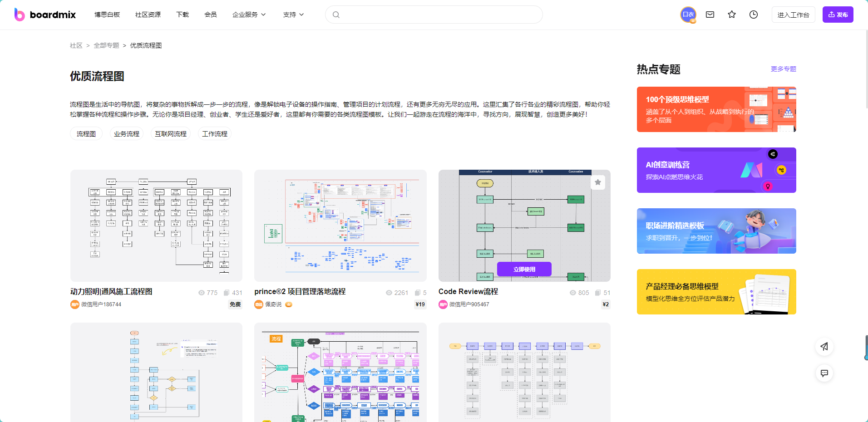
Task: Open the 社区资源 menu item
Action: pos(148,15)
